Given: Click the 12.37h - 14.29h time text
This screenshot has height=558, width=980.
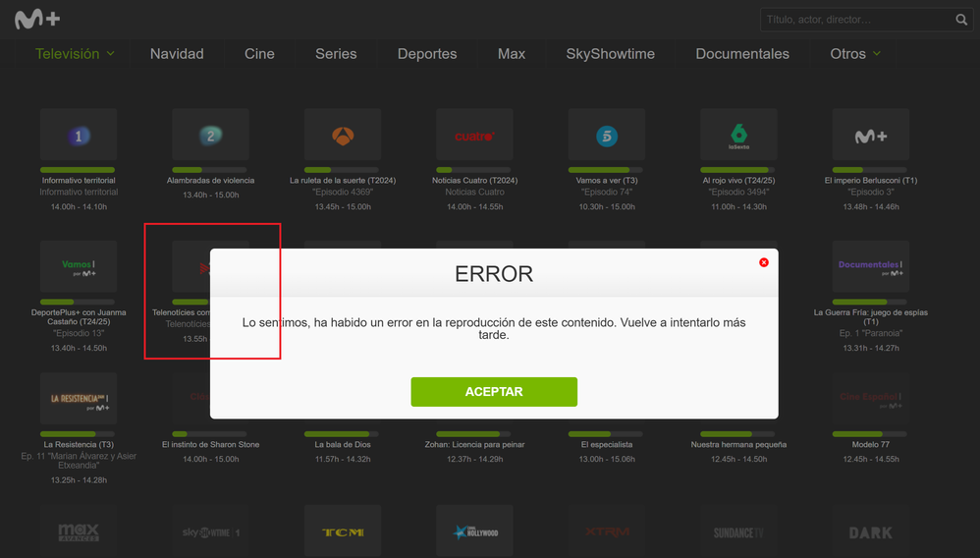Looking at the screenshot, I should pyautogui.click(x=474, y=459).
